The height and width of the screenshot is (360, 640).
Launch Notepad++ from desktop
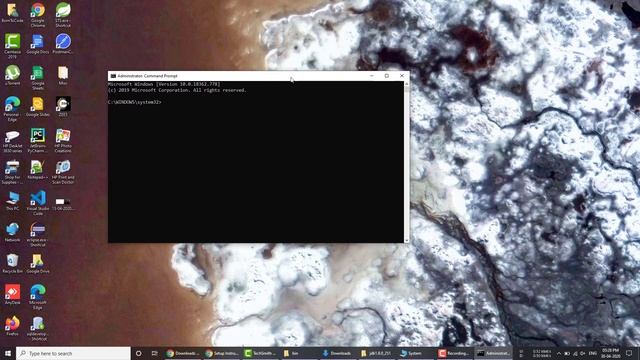coord(38,169)
